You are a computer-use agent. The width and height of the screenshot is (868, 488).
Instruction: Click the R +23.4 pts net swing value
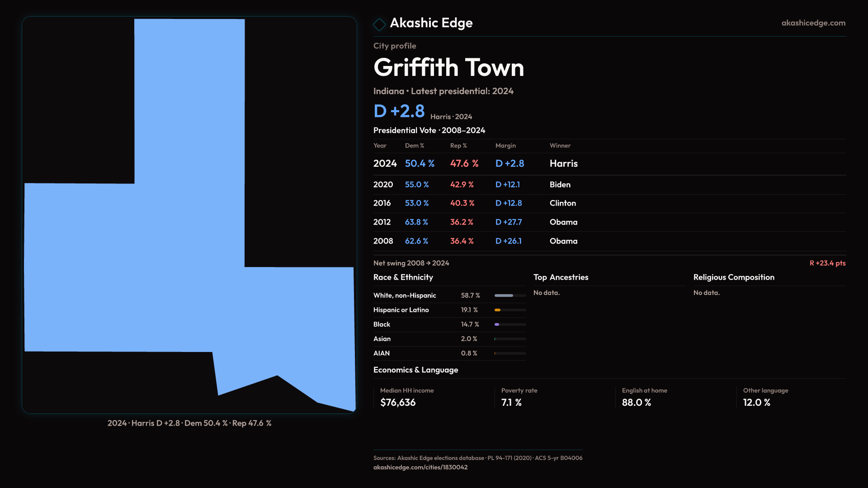(827, 263)
